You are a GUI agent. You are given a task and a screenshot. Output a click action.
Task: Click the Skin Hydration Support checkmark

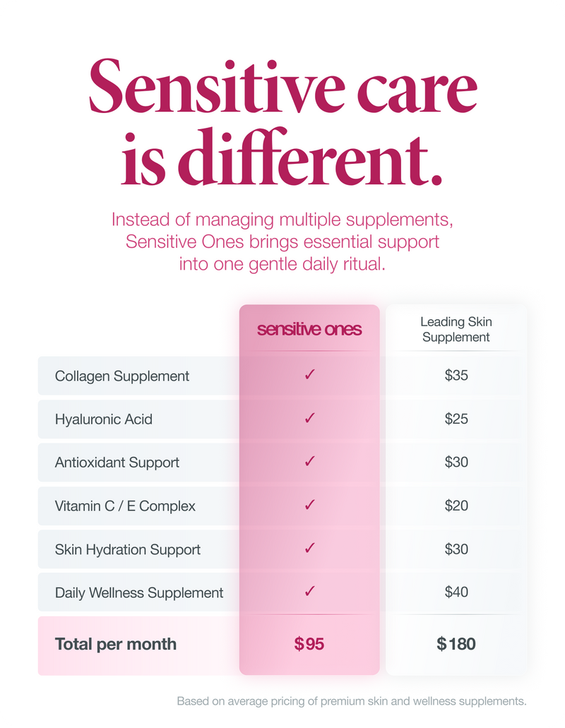[309, 549]
